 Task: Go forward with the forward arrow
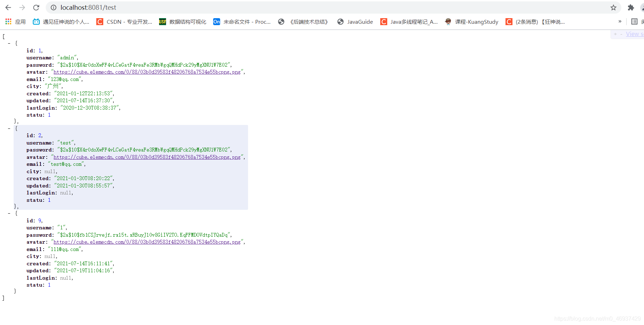(22, 7)
